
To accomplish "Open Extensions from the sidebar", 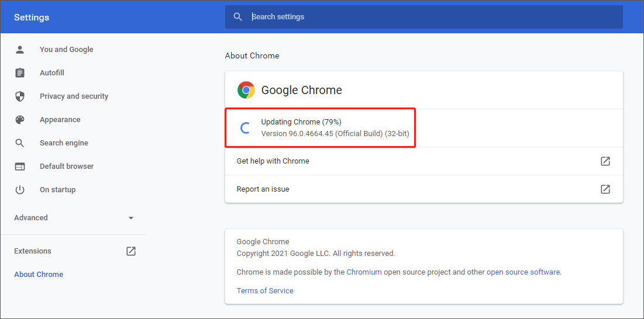I will pyautogui.click(x=32, y=251).
